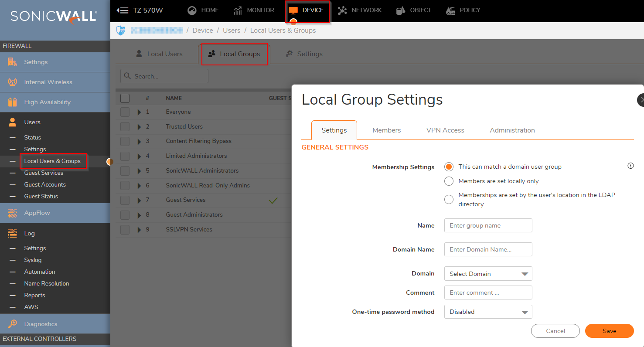
Task: Open Internal Wireless sidebar section
Action: pyautogui.click(x=48, y=82)
